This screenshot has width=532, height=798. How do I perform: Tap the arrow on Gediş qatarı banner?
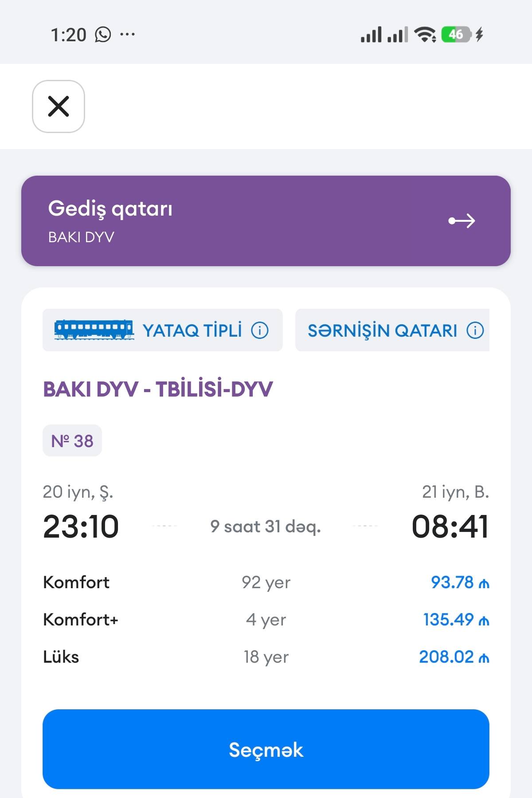pos(462,220)
